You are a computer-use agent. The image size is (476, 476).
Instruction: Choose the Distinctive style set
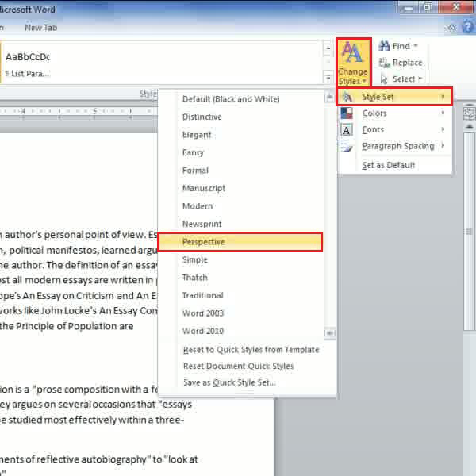tap(240, 117)
